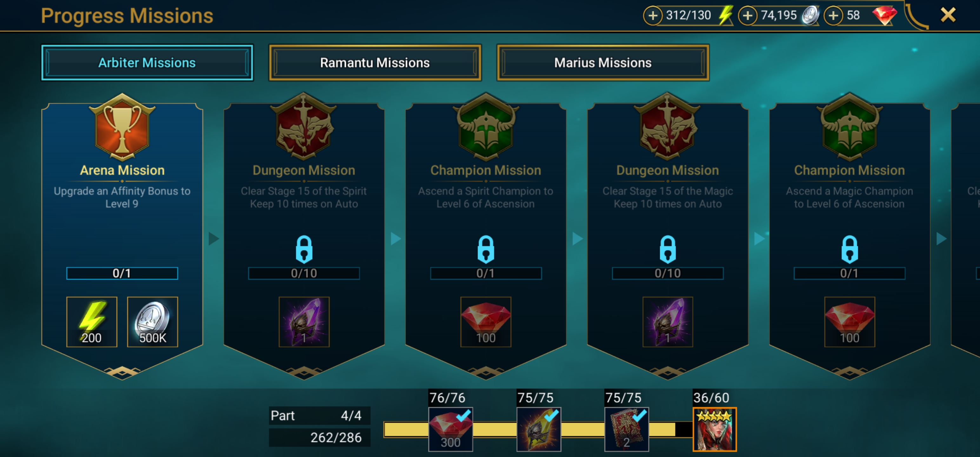980x457 pixels.
Task: Click the Arena Mission 0/1 progress bar
Action: coord(122,273)
